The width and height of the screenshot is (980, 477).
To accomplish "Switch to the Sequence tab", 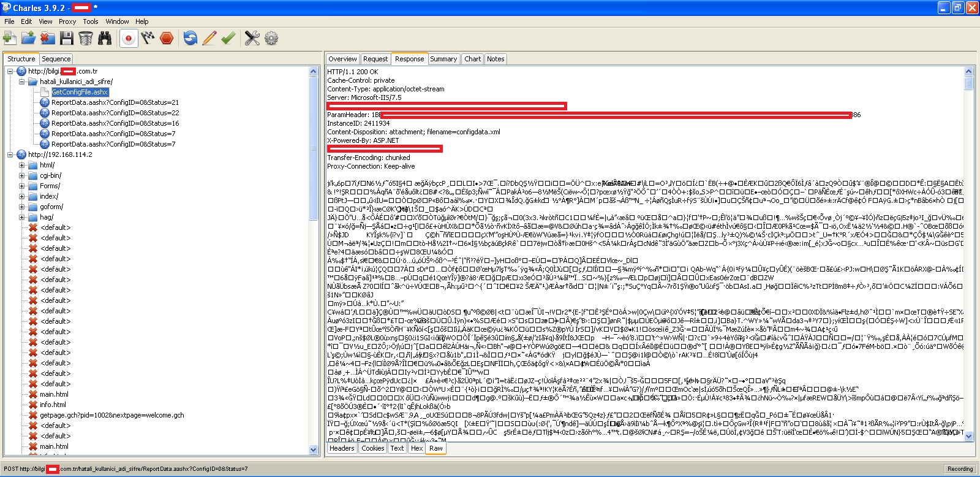I will coord(56,59).
